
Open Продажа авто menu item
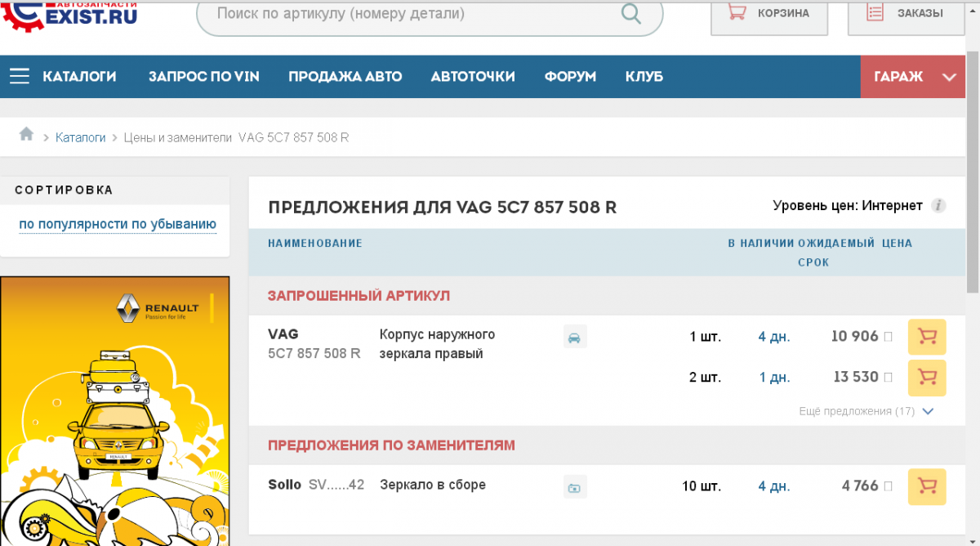pos(345,76)
